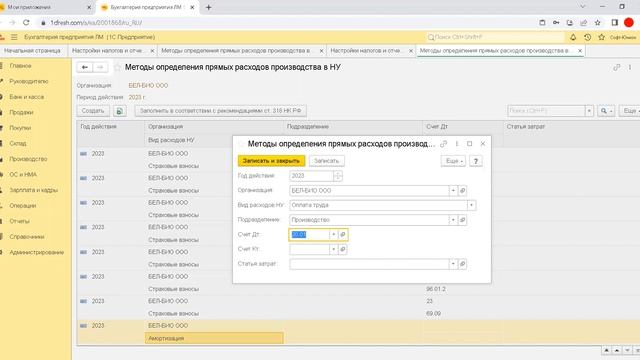Click Заполнить в соответствии с рекомендациями button
Image resolution: width=640 pixels, height=360 pixels.
click(220, 111)
